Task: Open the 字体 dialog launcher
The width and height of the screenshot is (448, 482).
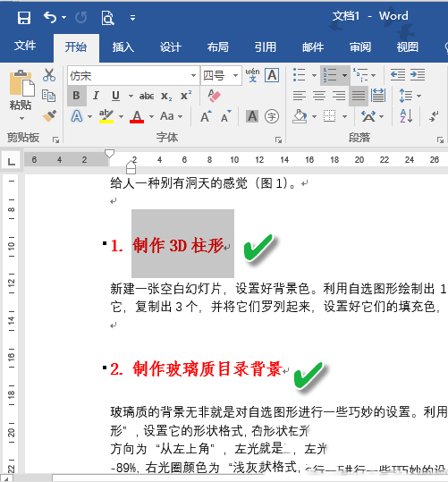Action: click(x=278, y=140)
